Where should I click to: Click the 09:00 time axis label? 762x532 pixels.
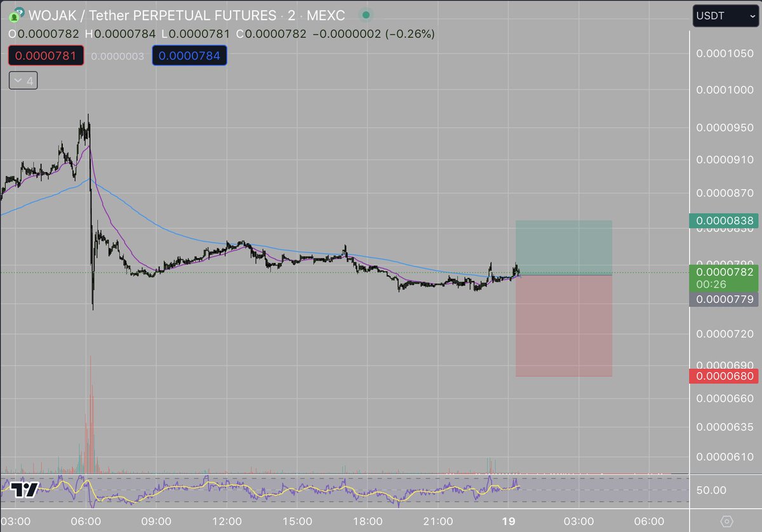pyautogui.click(x=156, y=521)
